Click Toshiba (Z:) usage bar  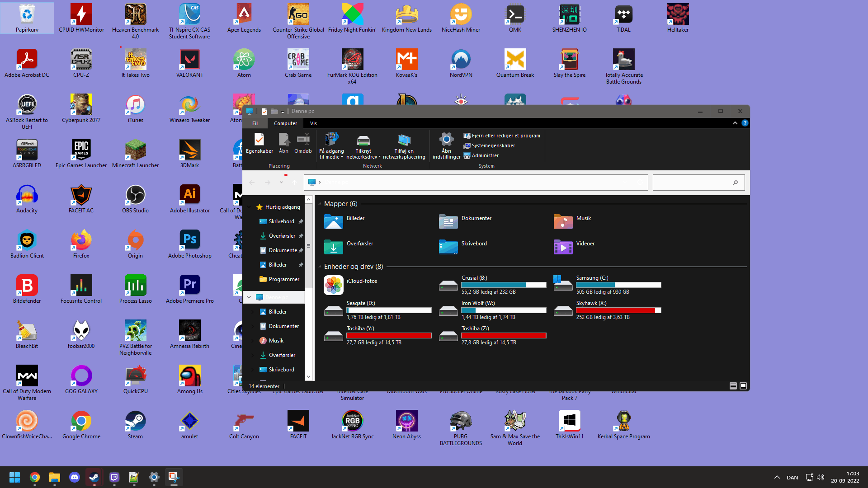(504, 336)
